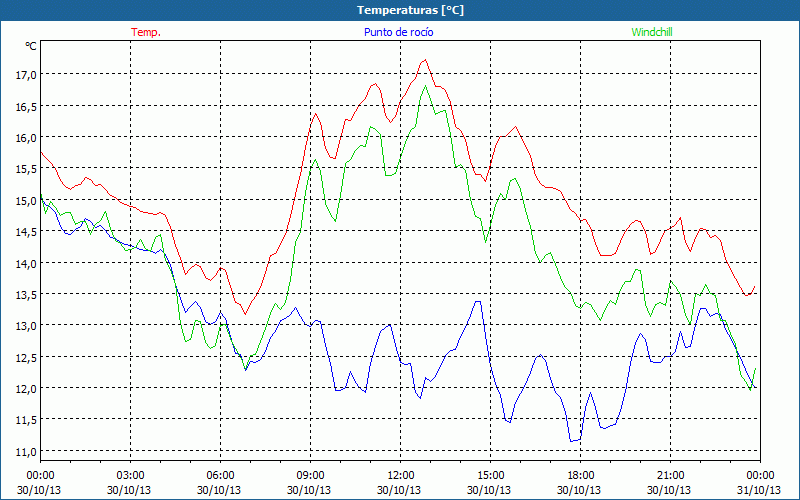Screen dimensions: 800x500
Task: Click the blue dew point minimum near 18:00
Action: (572, 441)
